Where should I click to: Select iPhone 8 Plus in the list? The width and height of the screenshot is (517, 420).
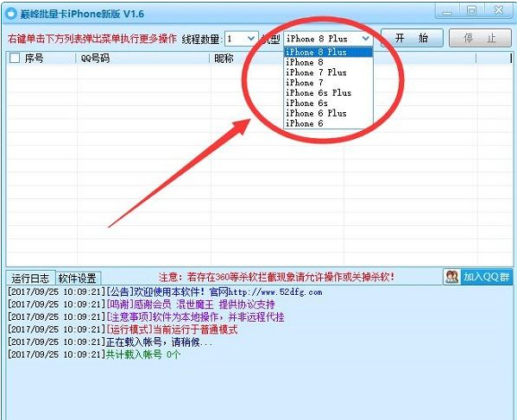(x=328, y=52)
